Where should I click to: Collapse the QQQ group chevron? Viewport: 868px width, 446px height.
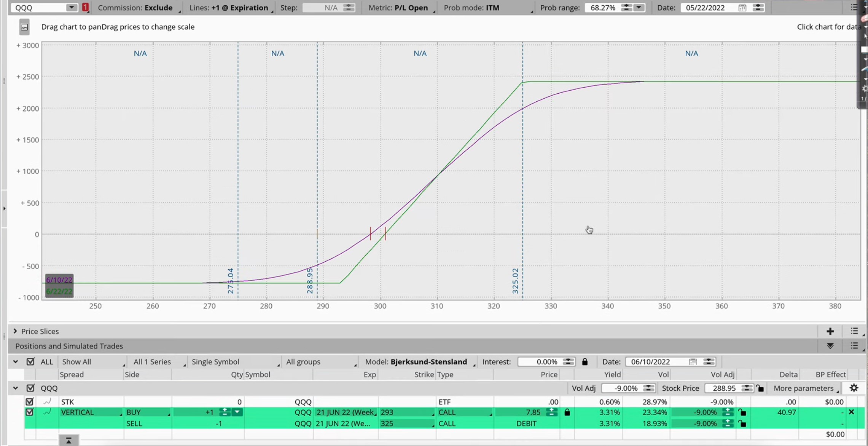[16, 388]
